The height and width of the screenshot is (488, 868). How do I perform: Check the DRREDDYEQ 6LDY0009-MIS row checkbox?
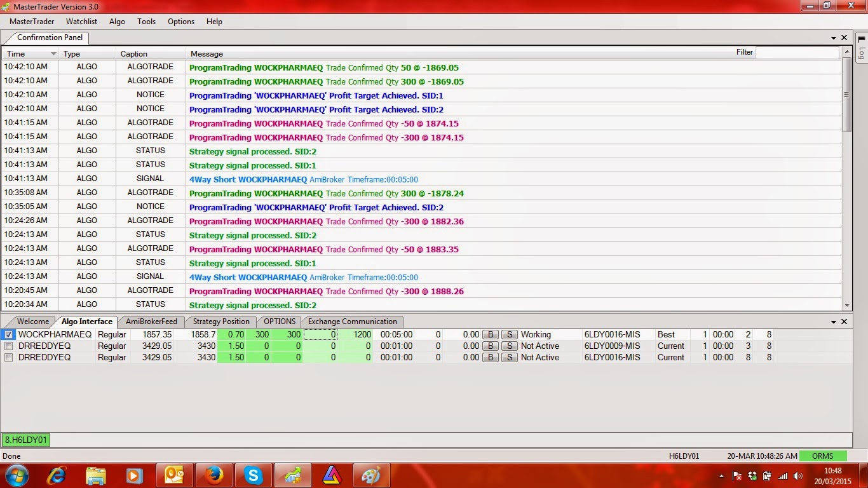[8, 346]
